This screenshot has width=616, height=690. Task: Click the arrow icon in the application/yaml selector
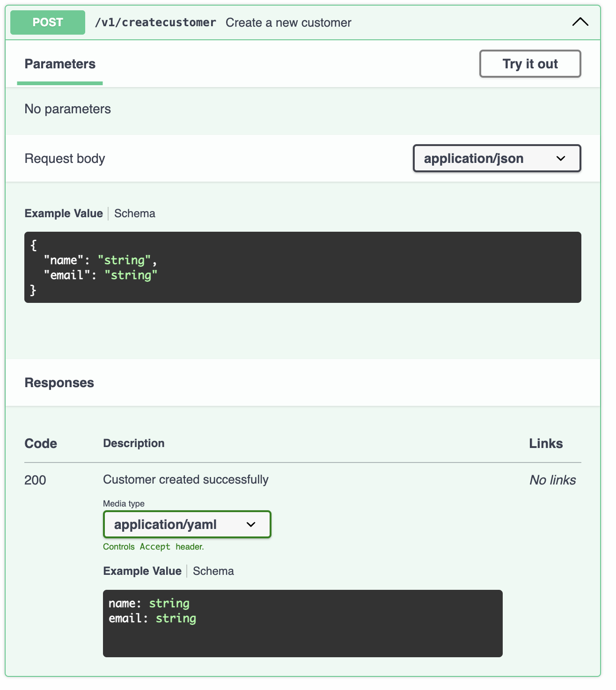pyautogui.click(x=251, y=524)
